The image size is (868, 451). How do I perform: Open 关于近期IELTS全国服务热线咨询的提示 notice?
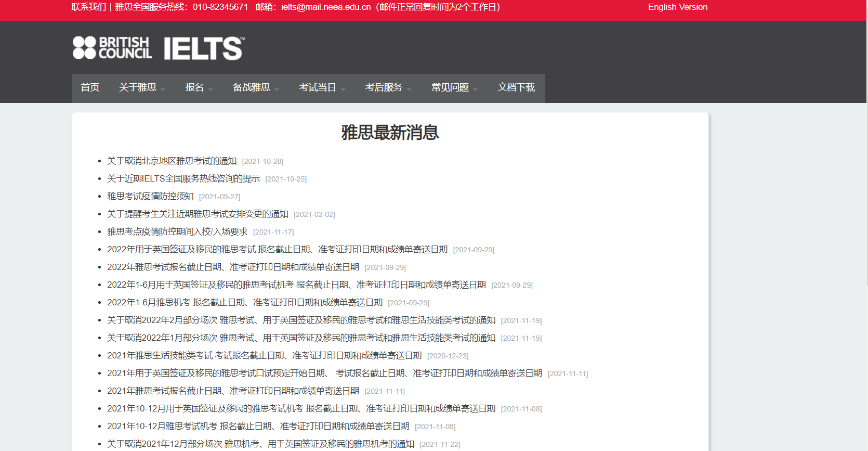pos(183,179)
